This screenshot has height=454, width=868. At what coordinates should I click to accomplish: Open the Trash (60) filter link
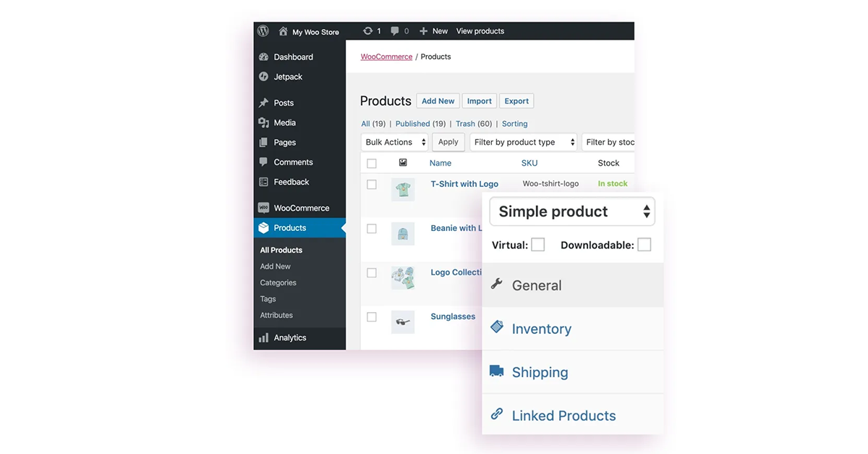click(x=474, y=123)
